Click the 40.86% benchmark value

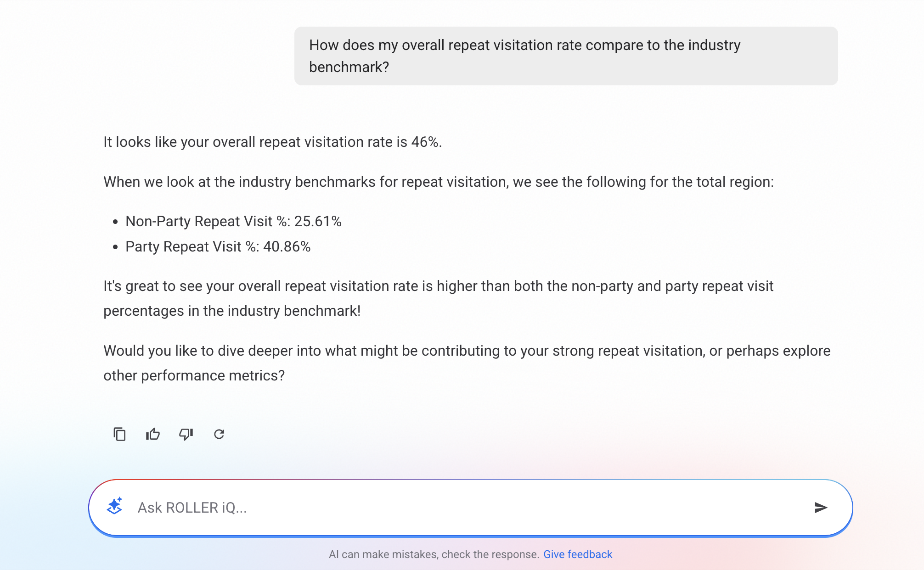click(x=287, y=247)
